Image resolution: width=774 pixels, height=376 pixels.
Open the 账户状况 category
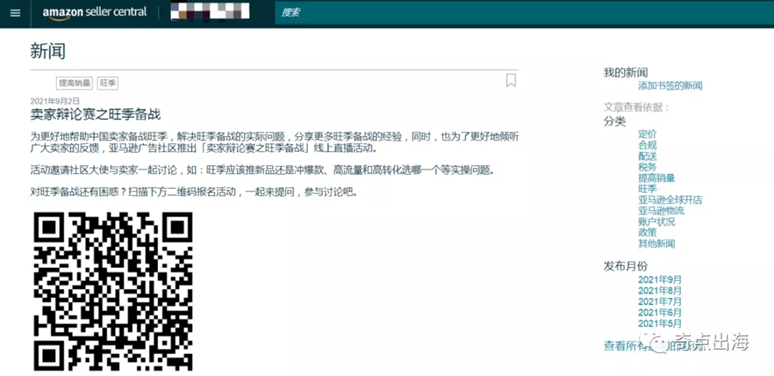click(657, 222)
